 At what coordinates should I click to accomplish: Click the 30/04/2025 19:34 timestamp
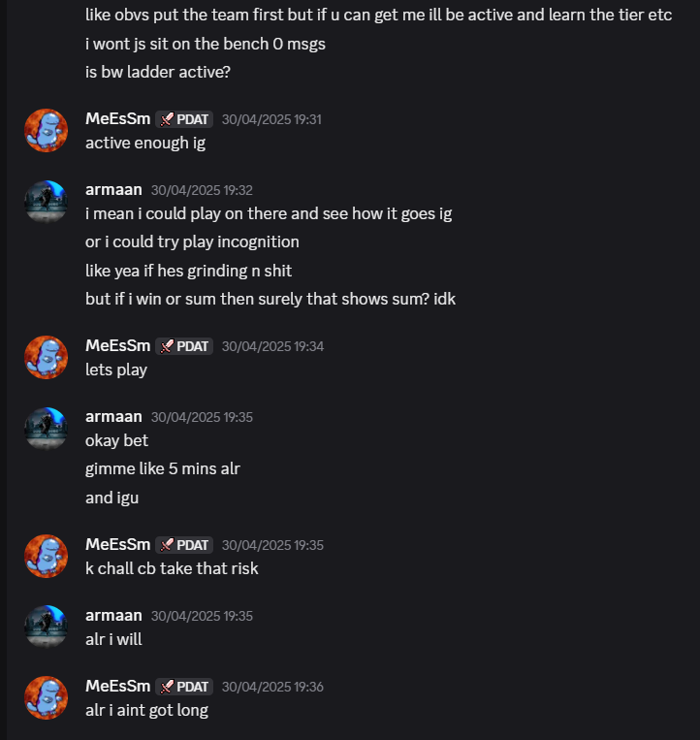(x=272, y=346)
